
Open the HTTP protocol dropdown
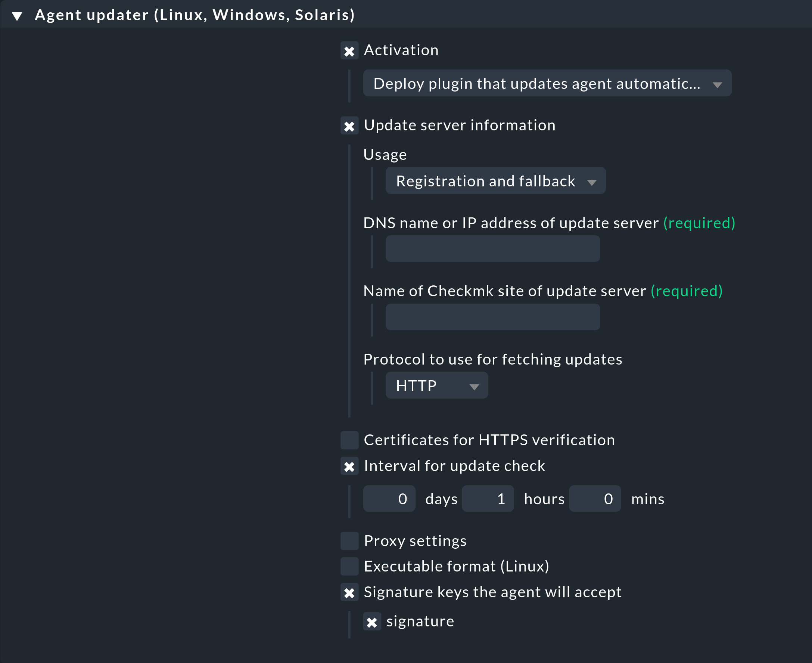(436, 386)
